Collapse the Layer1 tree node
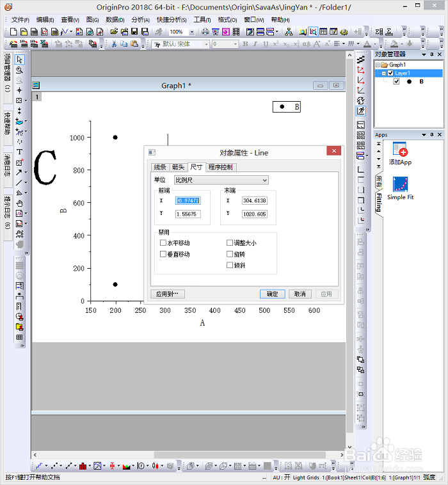448x485 pixels. (383, 74)
